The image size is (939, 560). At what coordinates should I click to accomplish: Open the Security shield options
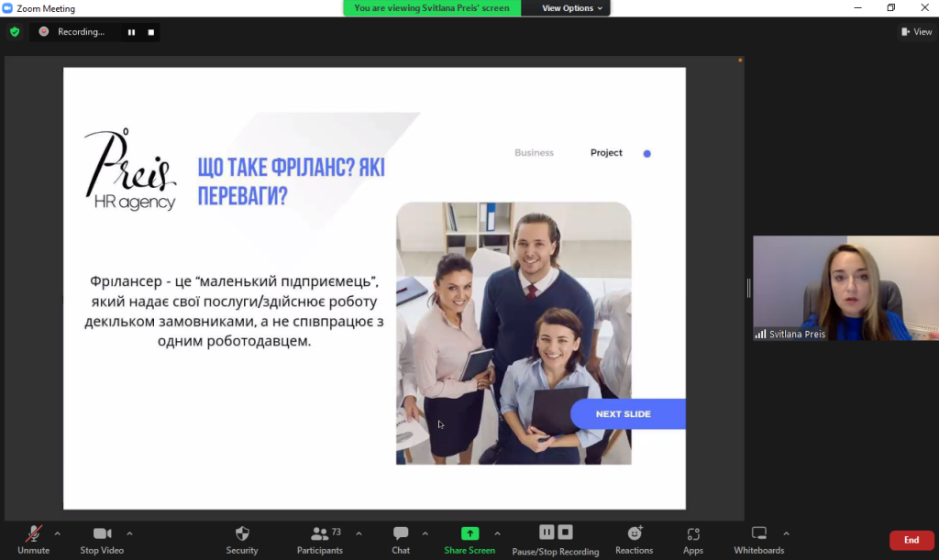(x=242, y=540)
